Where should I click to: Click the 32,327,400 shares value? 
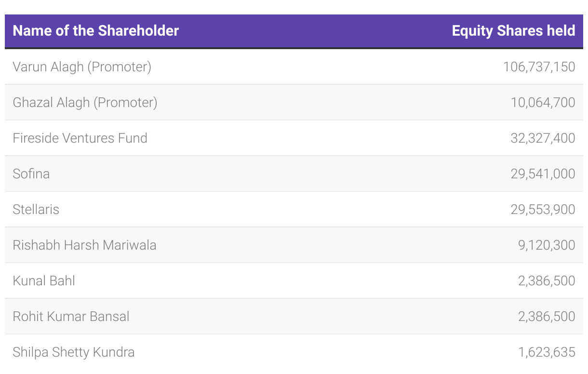(543, 138)
